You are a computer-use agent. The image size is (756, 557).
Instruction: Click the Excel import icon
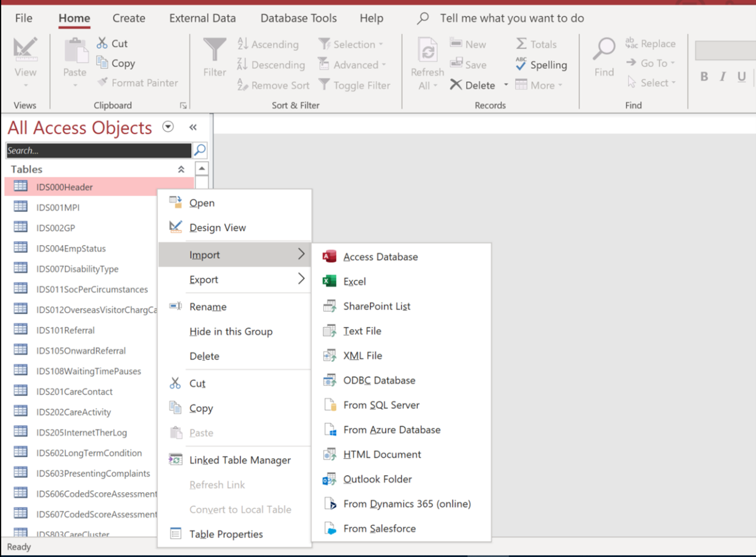point(329,281)
